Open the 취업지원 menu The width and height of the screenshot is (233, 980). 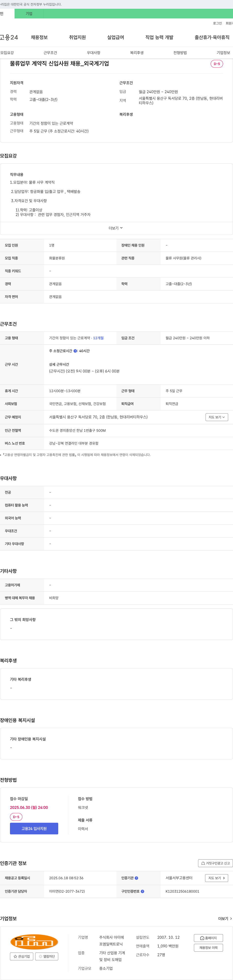[77, 37]
